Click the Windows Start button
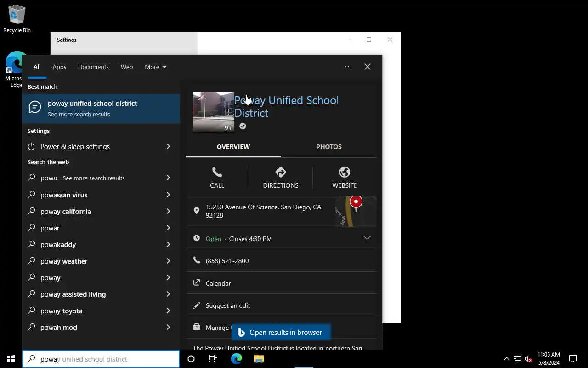The width and height of the screenshot is (588, 368). pos(11,359)
